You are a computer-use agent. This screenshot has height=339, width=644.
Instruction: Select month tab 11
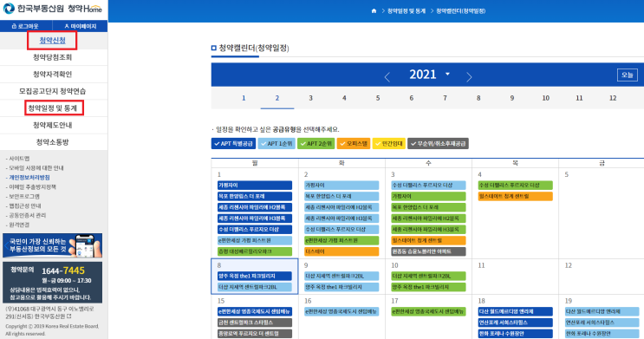[x=579, y=98]
